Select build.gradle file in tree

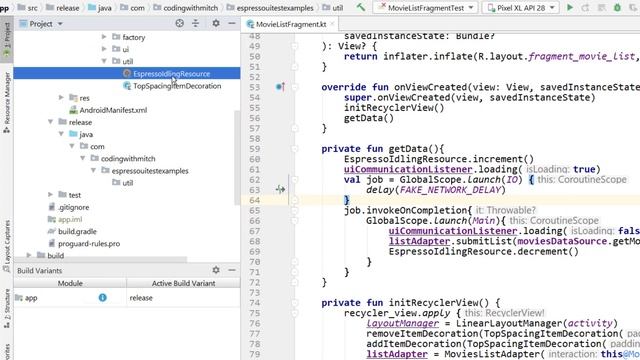[x=77, y=231]
